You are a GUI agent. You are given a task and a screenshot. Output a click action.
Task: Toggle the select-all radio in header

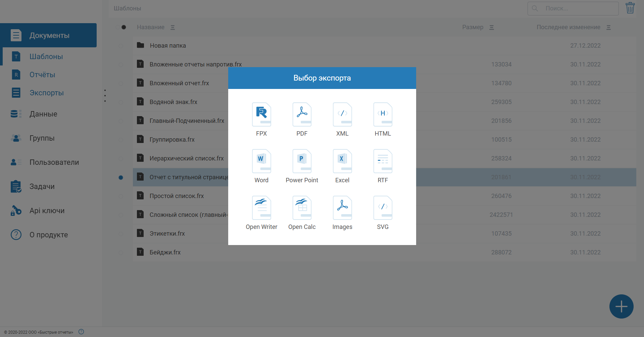123,27
